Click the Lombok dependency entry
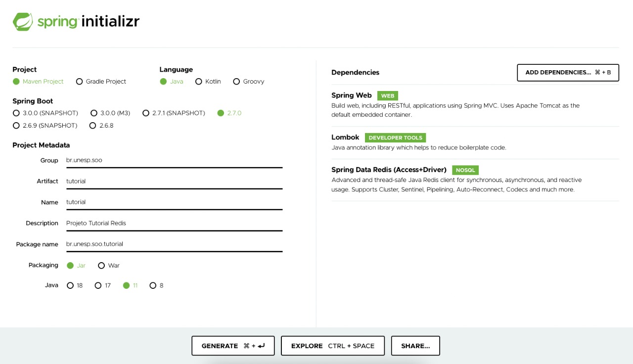 [x=475, y=142]
